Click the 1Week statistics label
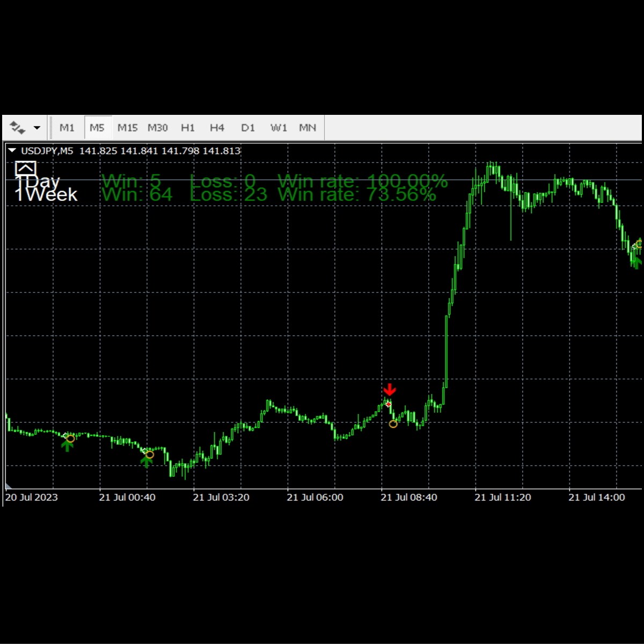The width and height of the screenshot is (644, 644). [46, 194]
